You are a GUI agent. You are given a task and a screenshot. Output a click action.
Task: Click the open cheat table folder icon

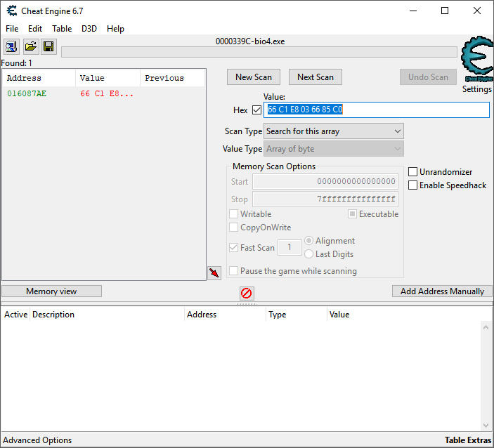click(30, 47)
